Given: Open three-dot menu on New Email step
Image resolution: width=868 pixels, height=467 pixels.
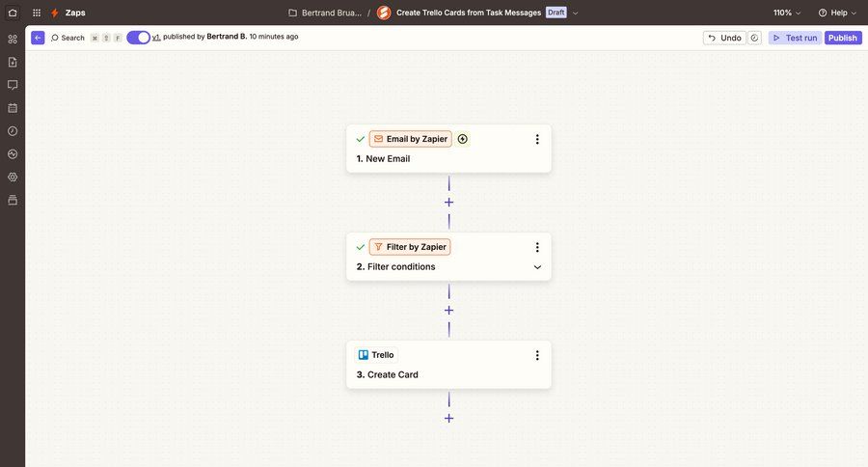Looking at the screenshot, I should point(537,139).
